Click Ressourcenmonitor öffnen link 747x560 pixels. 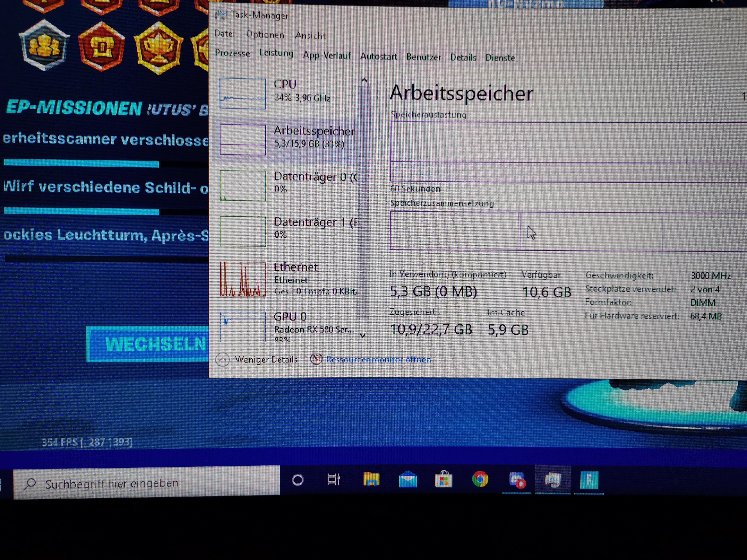(x=378, y=359)
